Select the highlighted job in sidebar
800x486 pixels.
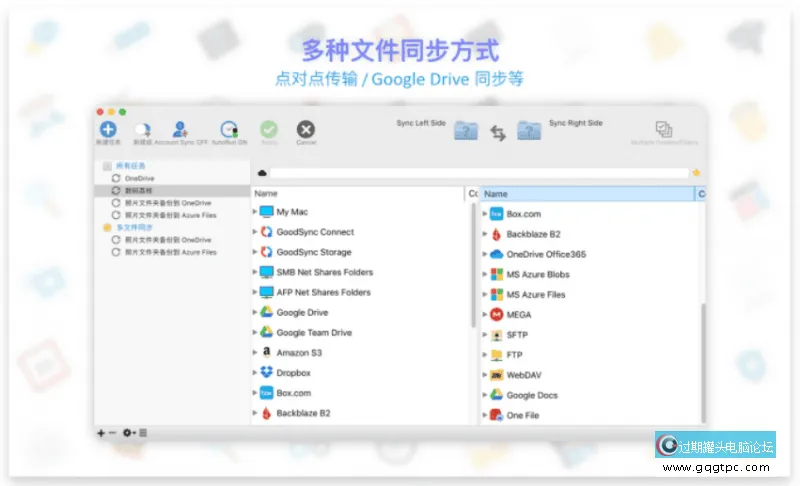(x=172, y=191)
